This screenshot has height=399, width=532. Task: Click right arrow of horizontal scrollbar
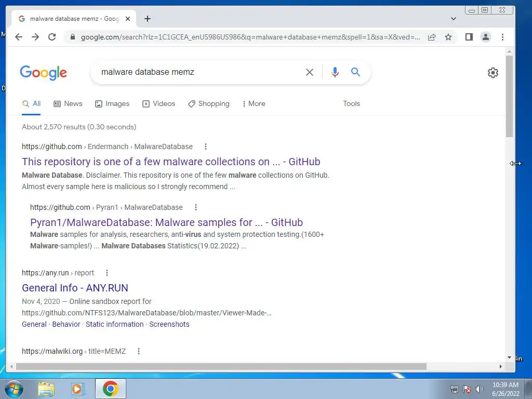point(500,366)
